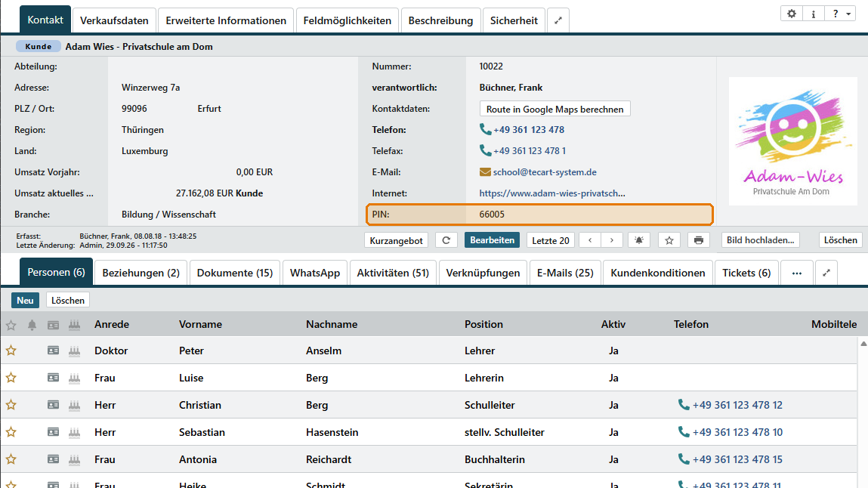
Task: Open the Letzte 20 list
Action: click(x=550, y=240)
